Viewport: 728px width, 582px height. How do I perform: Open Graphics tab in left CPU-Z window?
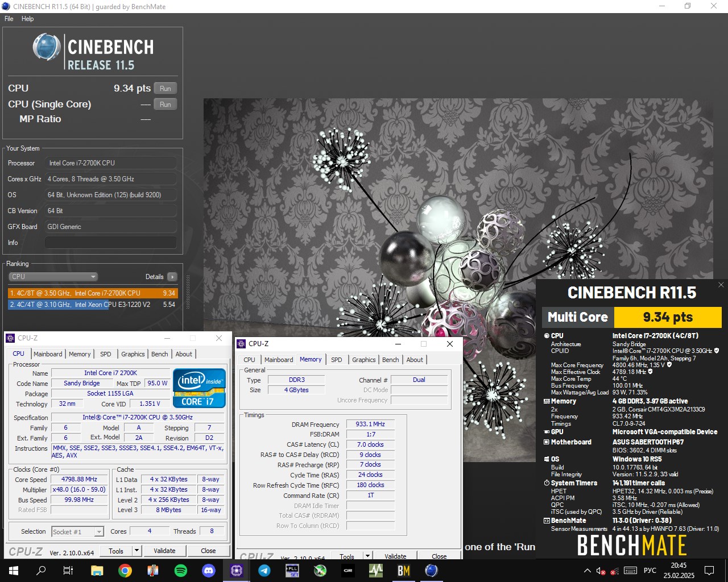(x=133, y=354)
